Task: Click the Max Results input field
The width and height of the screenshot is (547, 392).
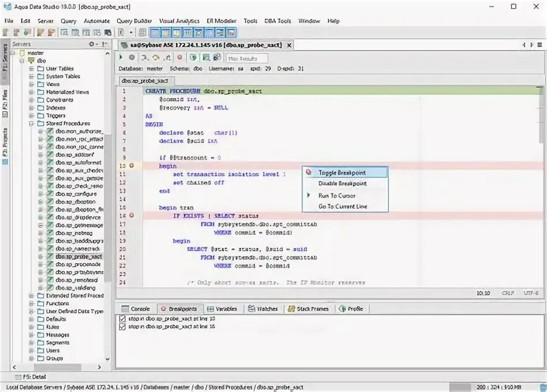Action: pyautogui.click(x=246, y=58)
